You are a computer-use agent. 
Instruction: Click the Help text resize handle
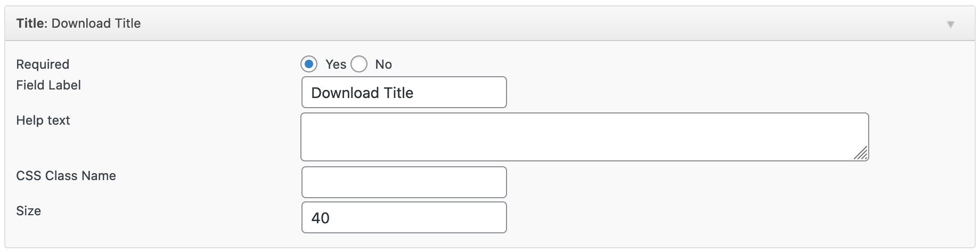pyautogui.click(x=861, y=153)
